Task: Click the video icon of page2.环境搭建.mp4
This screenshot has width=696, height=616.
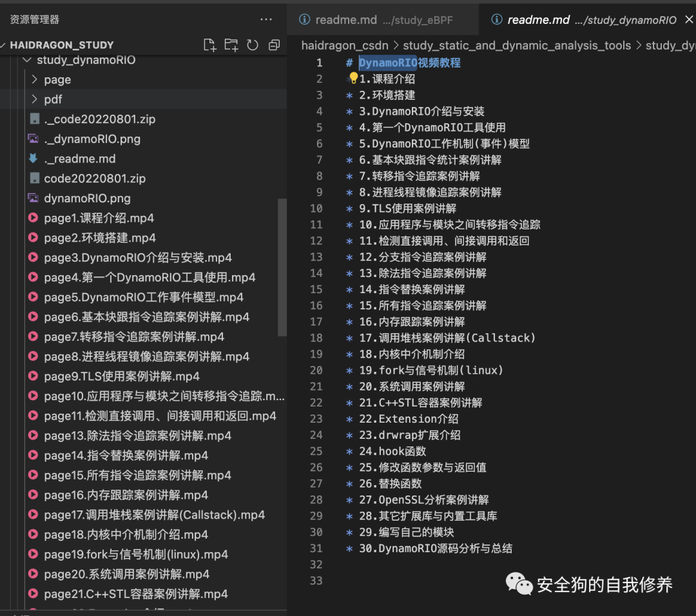Action: [x=34, y=237]
